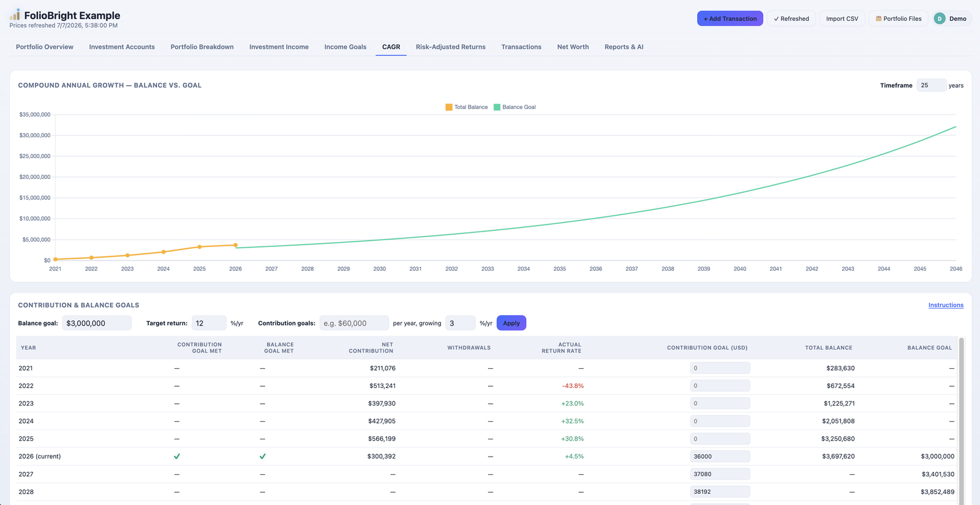The image size is (980, 505).
Task: Edit 2024 contribution goal input
Action: [x=720, y=421]
